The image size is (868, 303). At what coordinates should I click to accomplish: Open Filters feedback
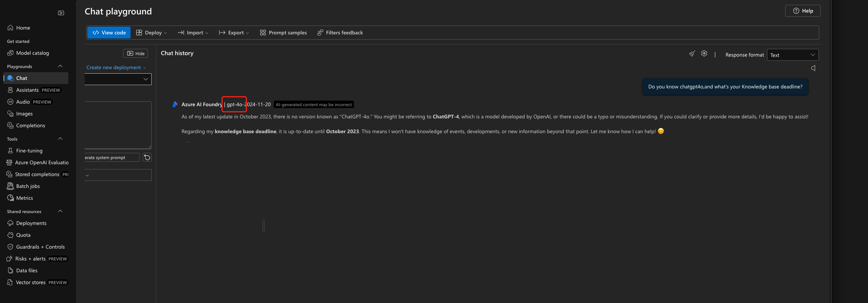click(x=340, y=33)
